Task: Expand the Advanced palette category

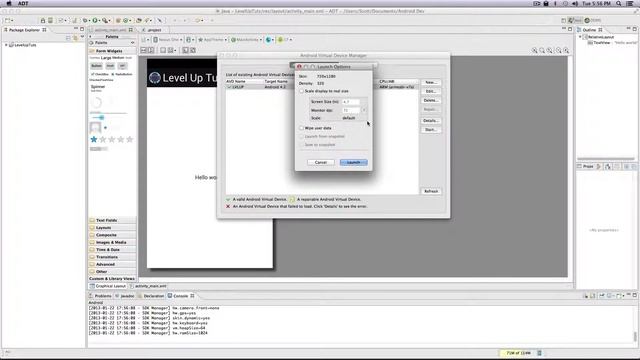Action: click(112, 264)
